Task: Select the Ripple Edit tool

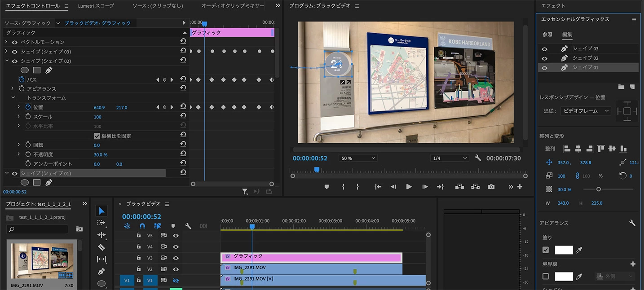Action: [101, 235]
